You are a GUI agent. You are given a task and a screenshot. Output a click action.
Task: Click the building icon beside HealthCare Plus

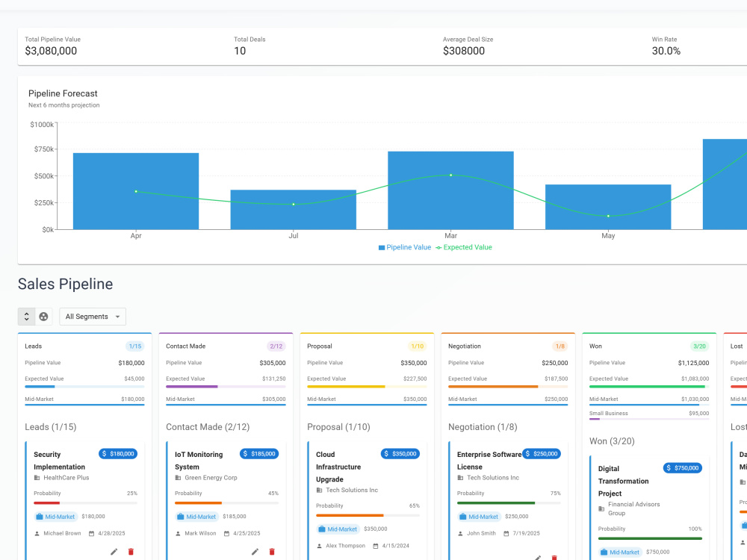coord(37,478)
